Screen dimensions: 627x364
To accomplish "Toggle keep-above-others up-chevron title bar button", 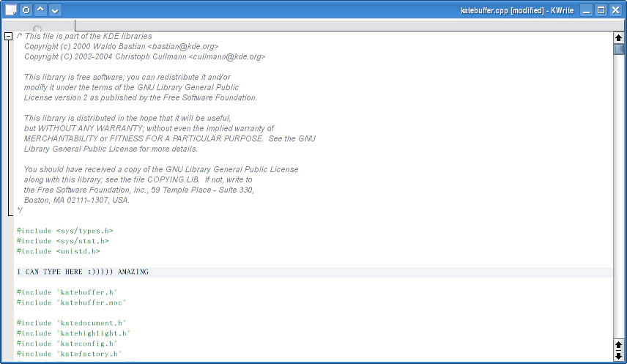I will click(x=40, y=10).
